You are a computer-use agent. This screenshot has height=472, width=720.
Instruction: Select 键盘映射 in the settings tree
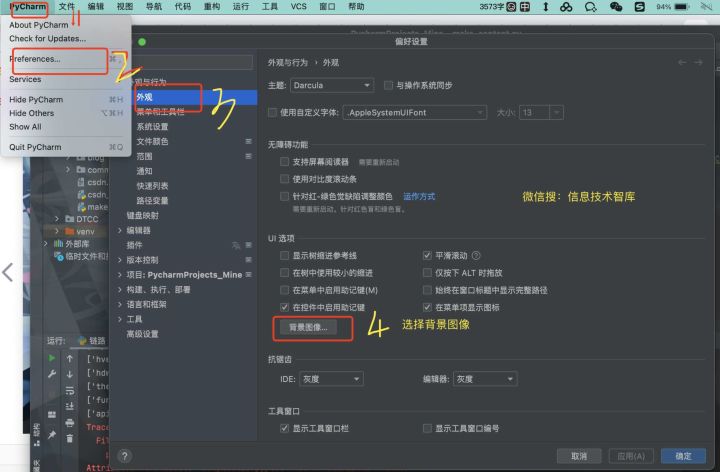coord(142,215)
